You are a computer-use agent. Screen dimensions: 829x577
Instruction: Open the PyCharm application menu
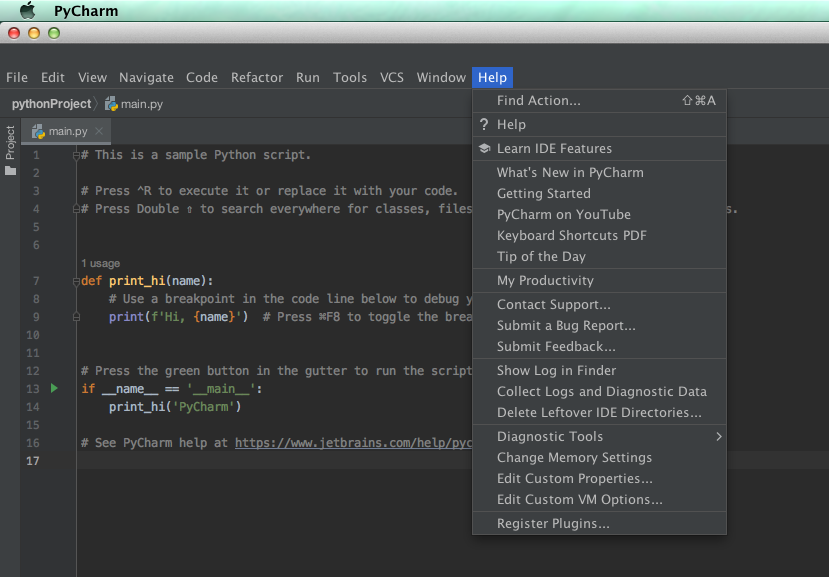click(86, 11)
